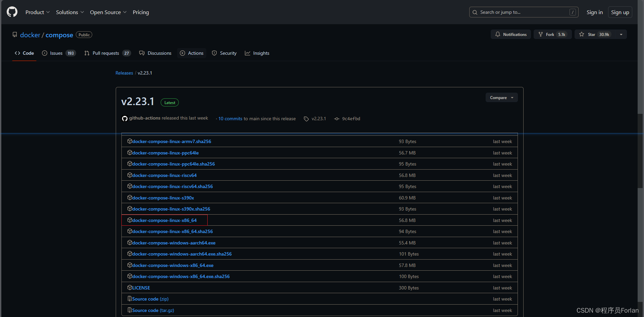Click the repository icon beside docker
This screenshot has width=644, height=317.
(x=15, y=35)
